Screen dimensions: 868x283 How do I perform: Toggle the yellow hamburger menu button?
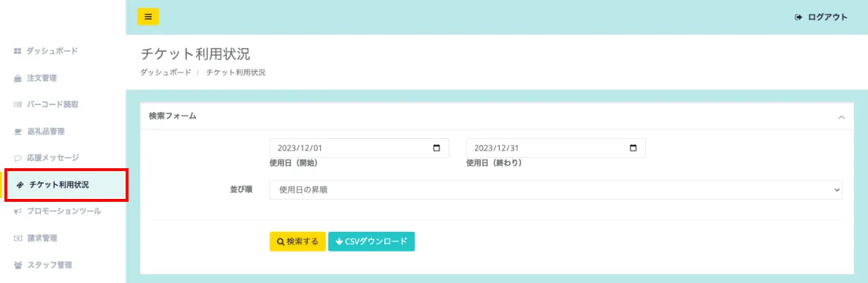pyautogui.click(x=148, y=17)
